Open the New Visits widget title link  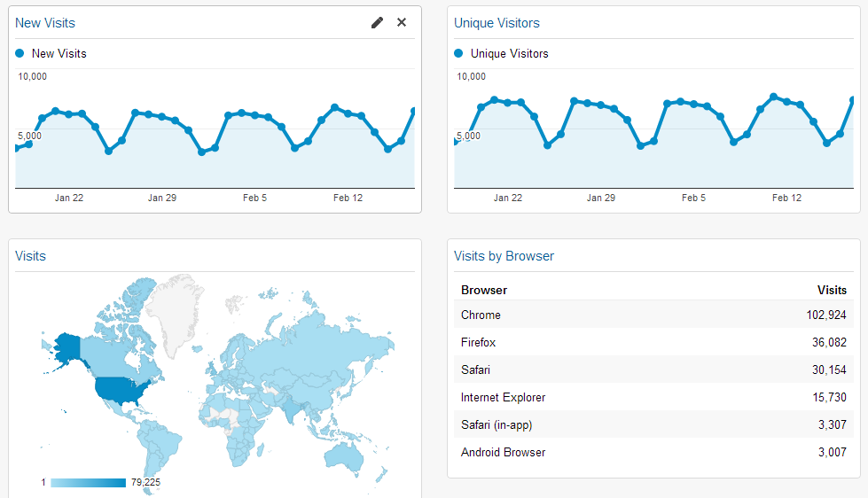[x=45, y=23]
